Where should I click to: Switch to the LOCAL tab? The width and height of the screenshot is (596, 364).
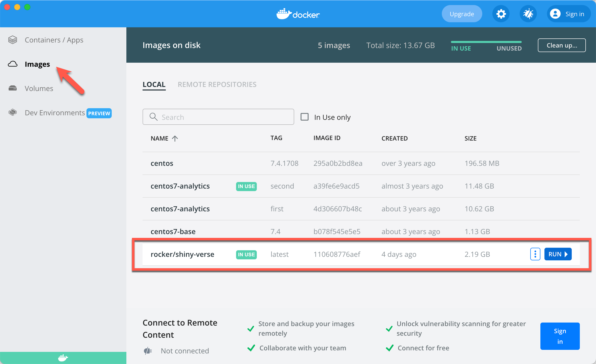(154, 84)
